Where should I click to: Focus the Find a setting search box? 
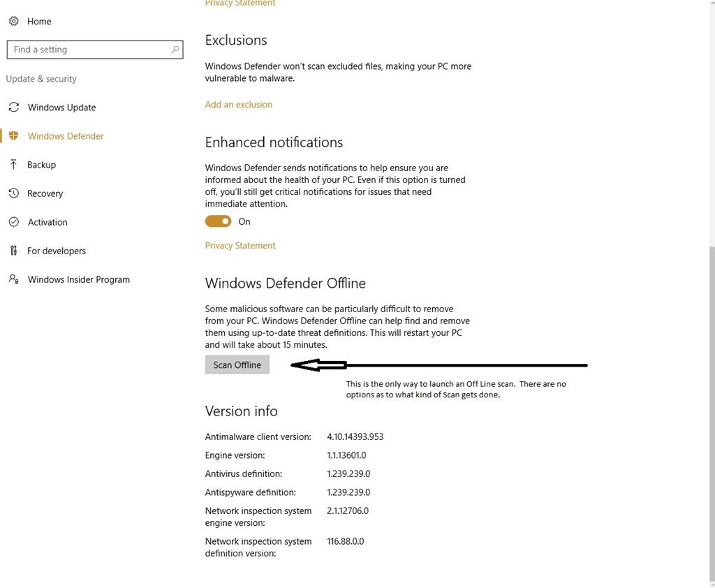[95, 50]
